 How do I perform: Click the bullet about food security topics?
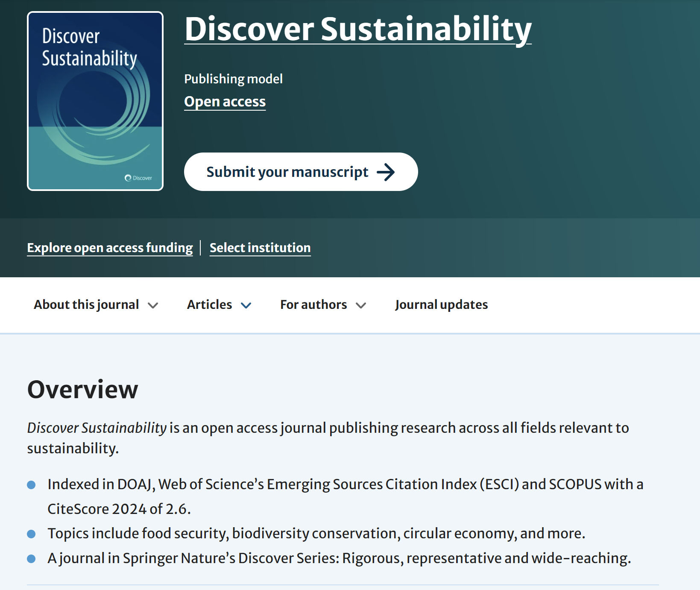click(316, 534)
